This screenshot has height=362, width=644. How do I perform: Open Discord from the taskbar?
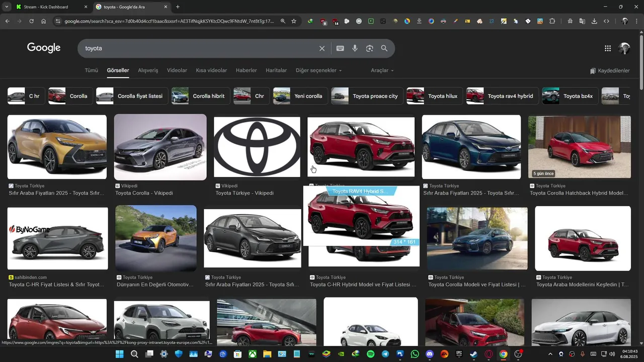click(x=430, y=354)
